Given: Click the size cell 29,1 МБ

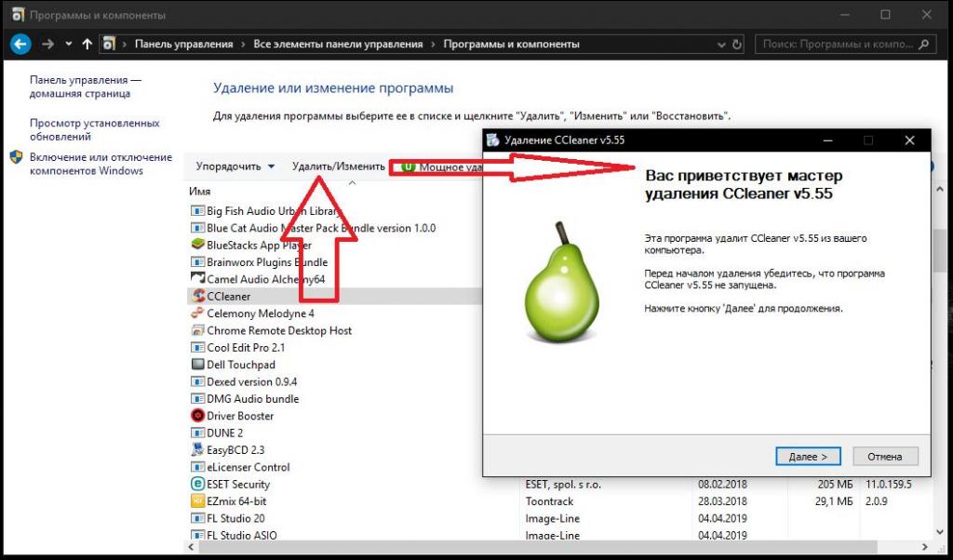Looking at the screenshot, I should click(834, 501).
